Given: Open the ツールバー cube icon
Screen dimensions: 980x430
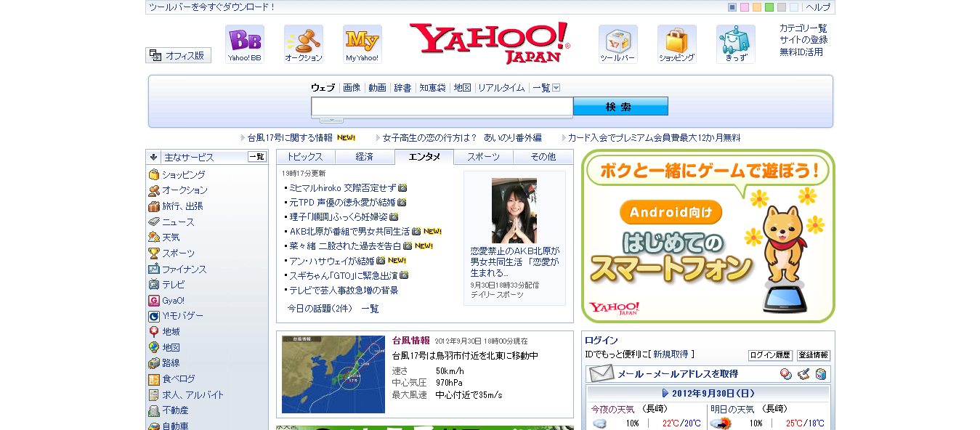Looking at the screenshot, I should pos(618,44).
